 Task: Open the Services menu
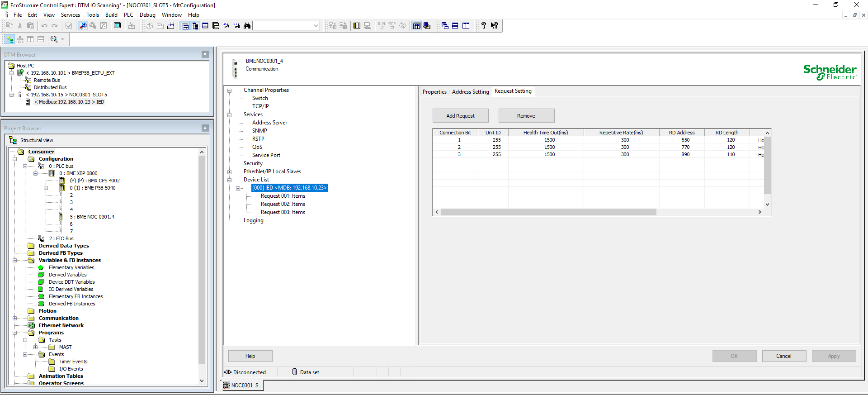[x=71, y=15]
